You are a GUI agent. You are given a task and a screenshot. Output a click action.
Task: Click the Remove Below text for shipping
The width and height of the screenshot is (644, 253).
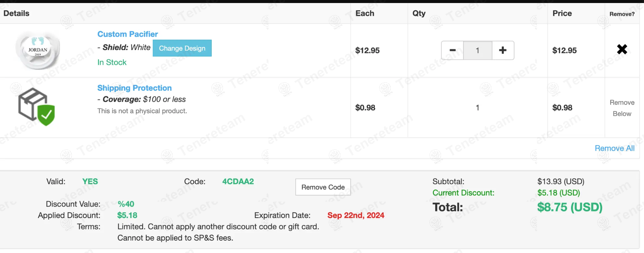tap(622, 108)
